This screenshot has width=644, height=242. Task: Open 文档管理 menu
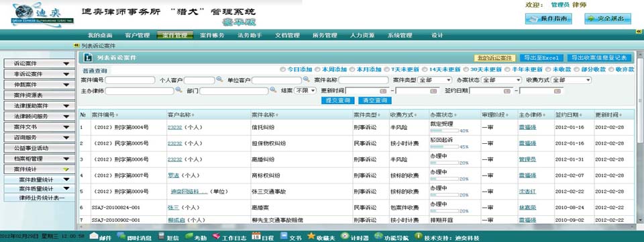(x=287, y=36)
